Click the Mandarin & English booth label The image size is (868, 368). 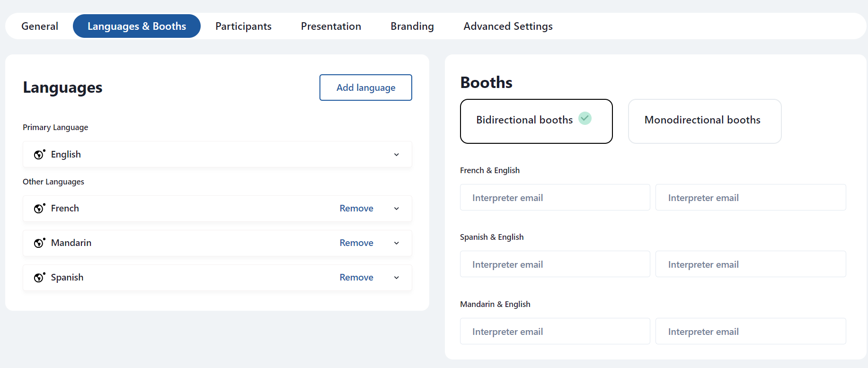495,304
